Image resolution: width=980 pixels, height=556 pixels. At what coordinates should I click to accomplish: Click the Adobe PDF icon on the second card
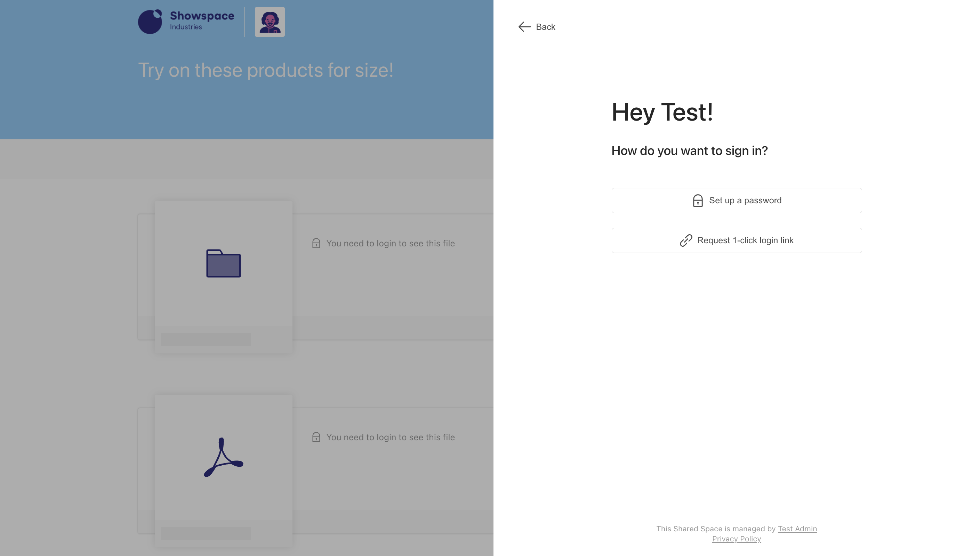coord(224,457)
